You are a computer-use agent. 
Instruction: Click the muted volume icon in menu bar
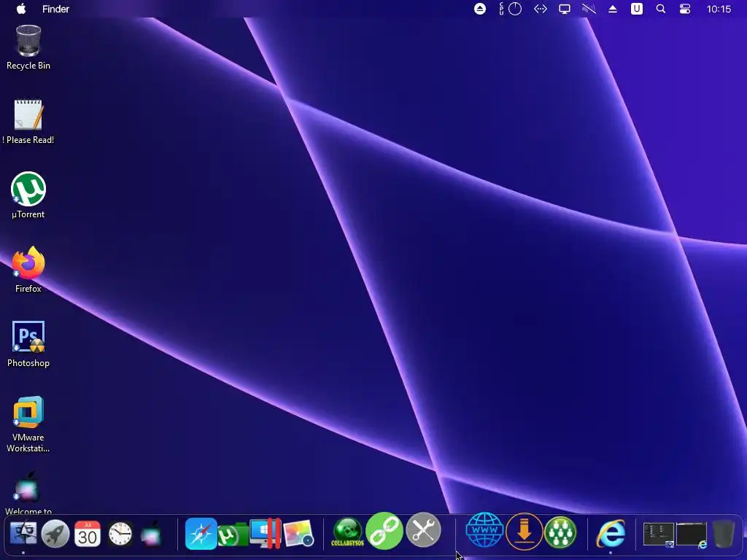click(x=589, y=9)
